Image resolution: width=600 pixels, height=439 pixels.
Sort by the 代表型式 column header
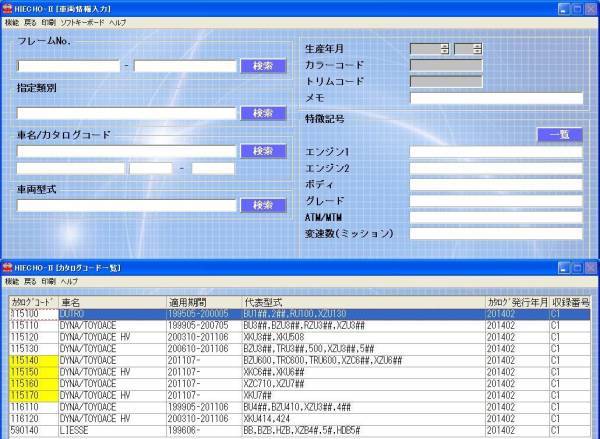tap(364, 302)
